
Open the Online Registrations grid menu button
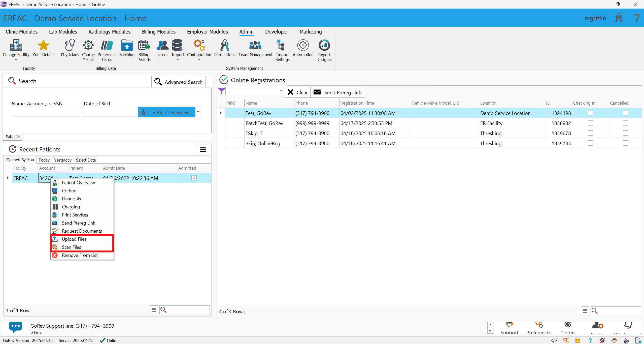pos(585,311)
